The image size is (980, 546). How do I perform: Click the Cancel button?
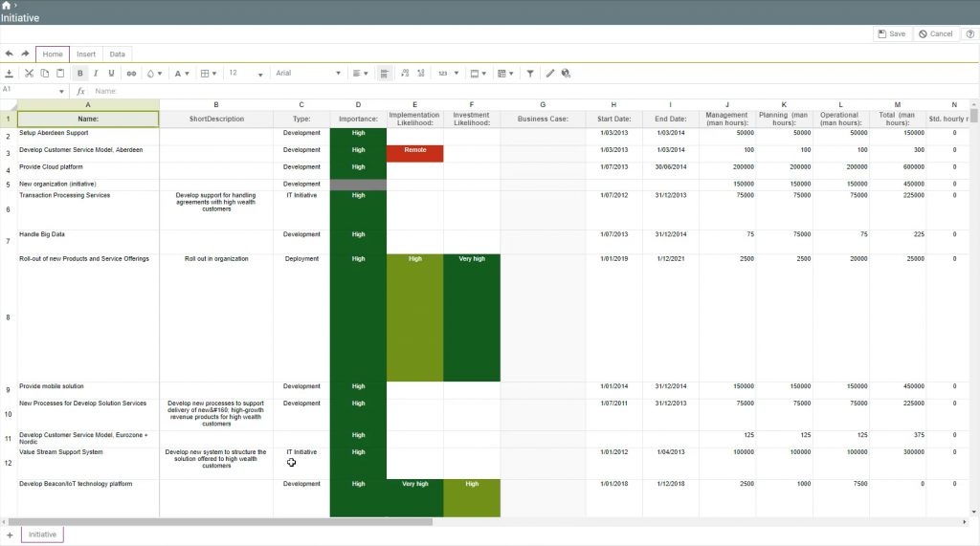(936, 33)
